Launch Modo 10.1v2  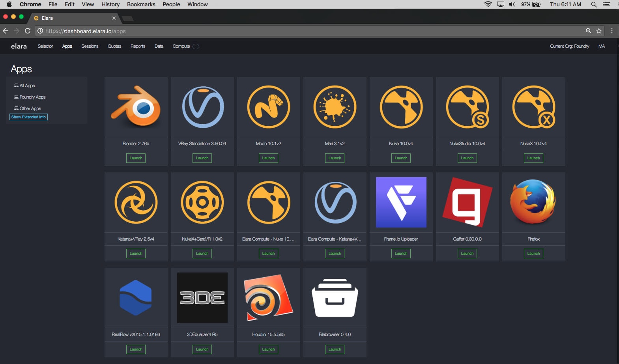(269, 158)
